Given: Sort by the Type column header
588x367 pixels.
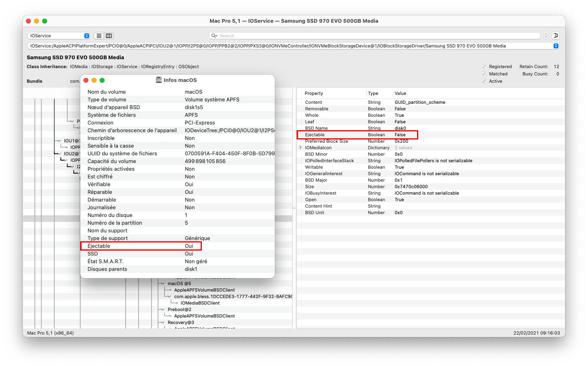Looking at the screenshot, I should 373,93.
